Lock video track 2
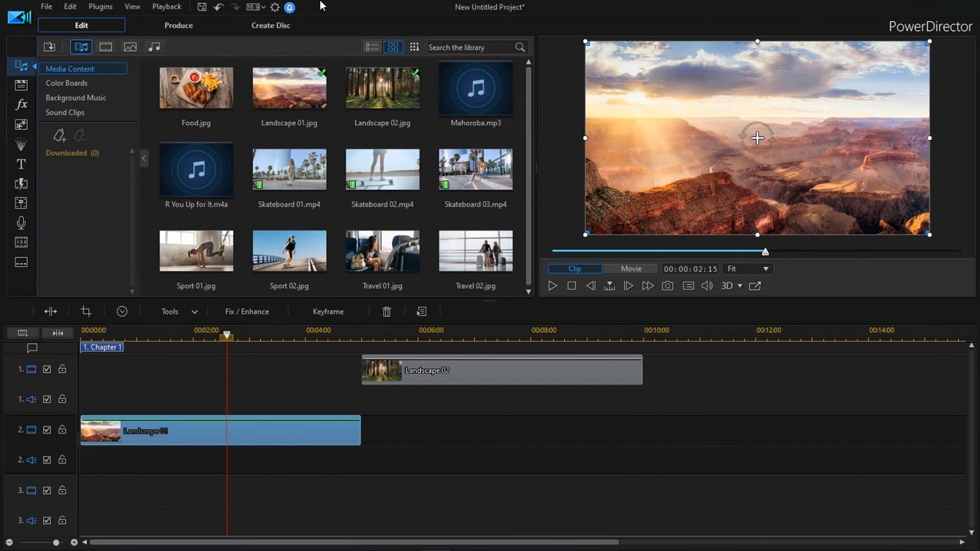980x551 pixels. coord(62,430)
